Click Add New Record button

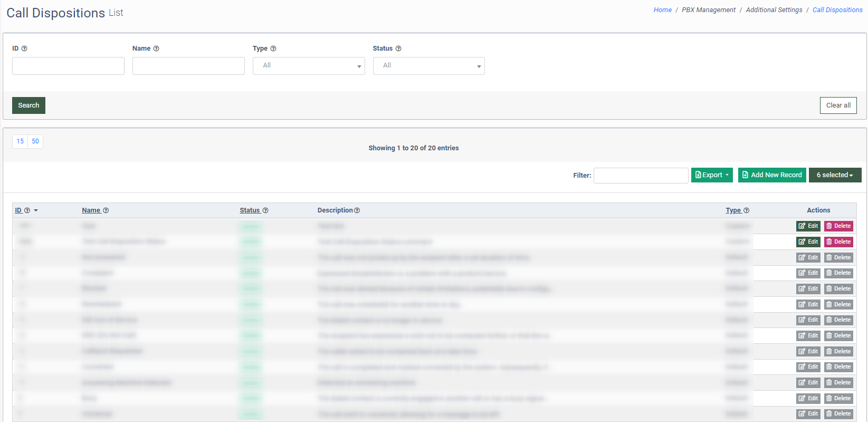pyautogui.click(x=772, y=175)
